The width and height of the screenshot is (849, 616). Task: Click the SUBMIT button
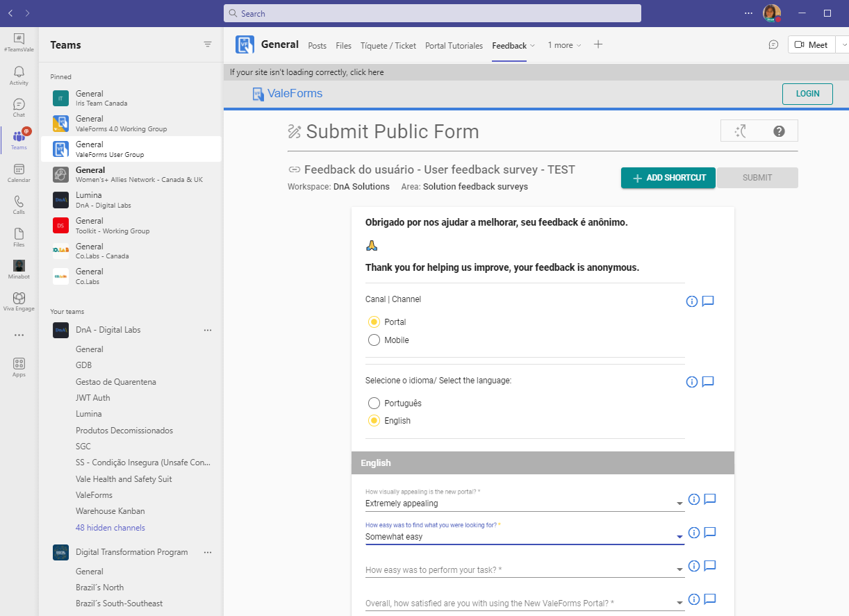pyautogui.click(x=757, y=178)
